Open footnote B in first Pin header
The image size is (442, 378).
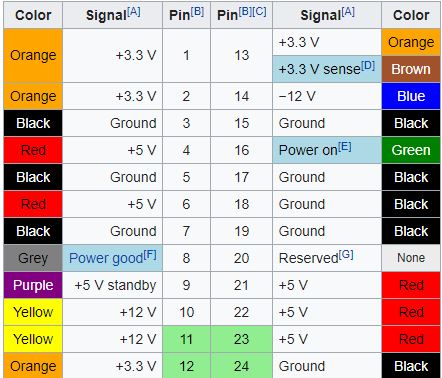coord(197,12)
